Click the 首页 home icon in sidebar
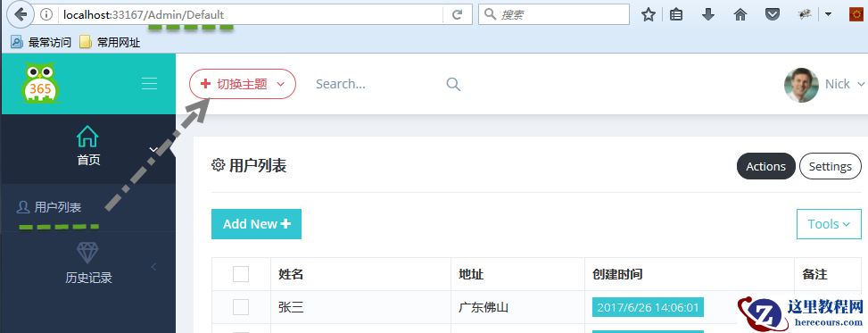Viewport: 868px width, 333px height. [87, 137]
